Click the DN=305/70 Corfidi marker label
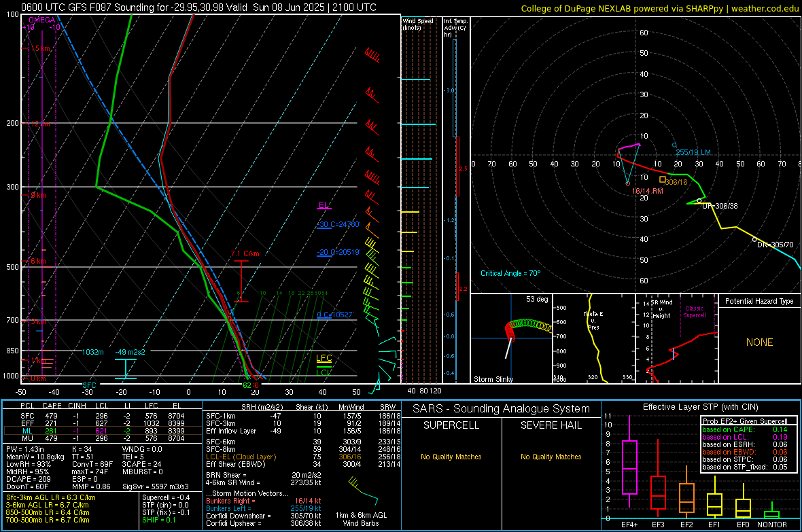 click(x=775, y=245)
